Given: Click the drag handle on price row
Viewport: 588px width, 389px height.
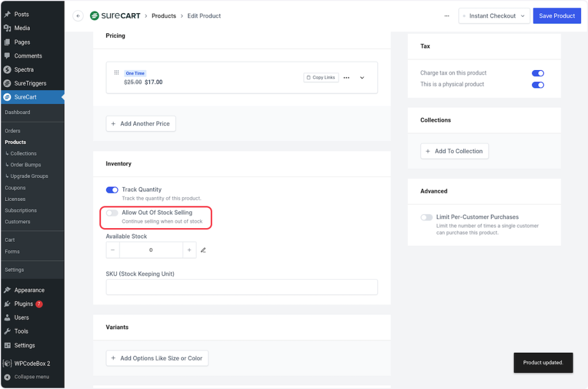Looking at the screenshot, I should tap(116, 73).
